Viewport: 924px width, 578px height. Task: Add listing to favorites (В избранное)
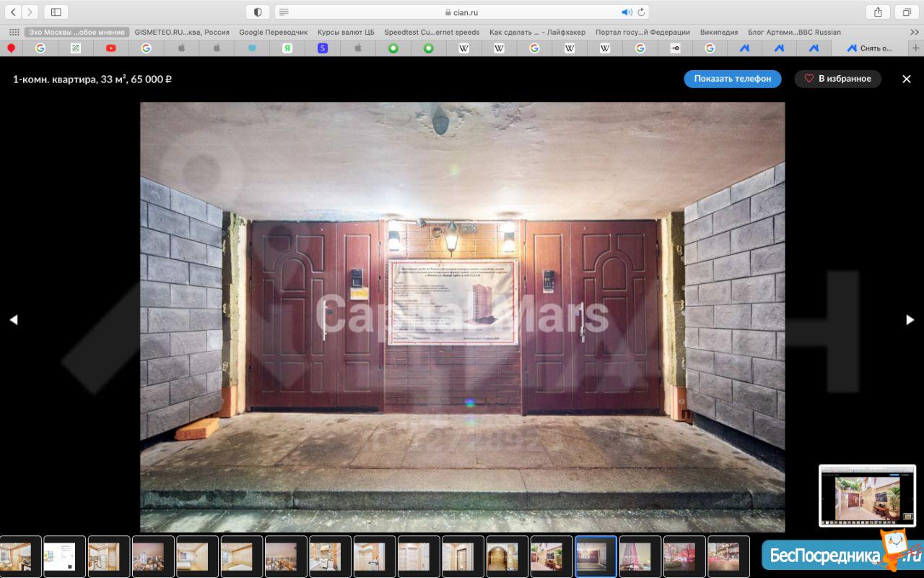(x=837, y=79)
